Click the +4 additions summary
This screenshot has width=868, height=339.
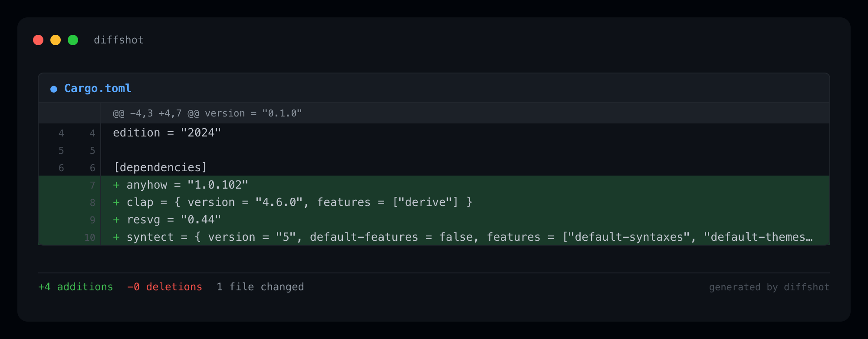(x=76, y=287)
